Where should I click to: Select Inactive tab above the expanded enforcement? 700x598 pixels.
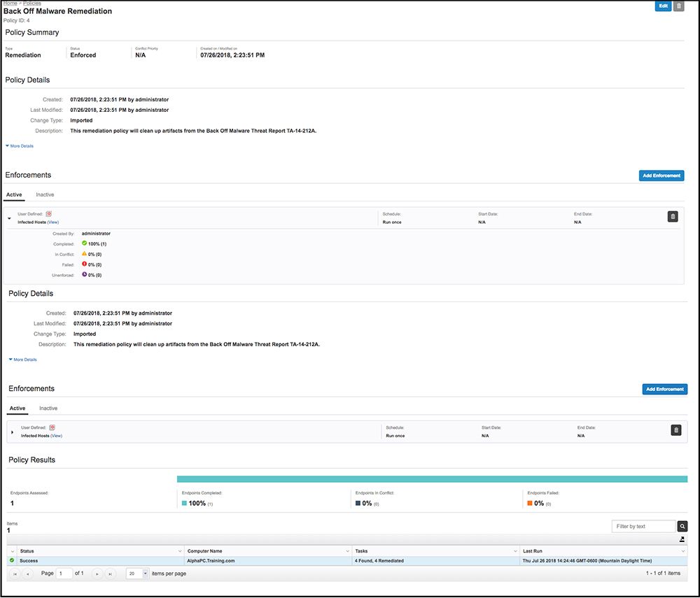click(x=45, y=195)
